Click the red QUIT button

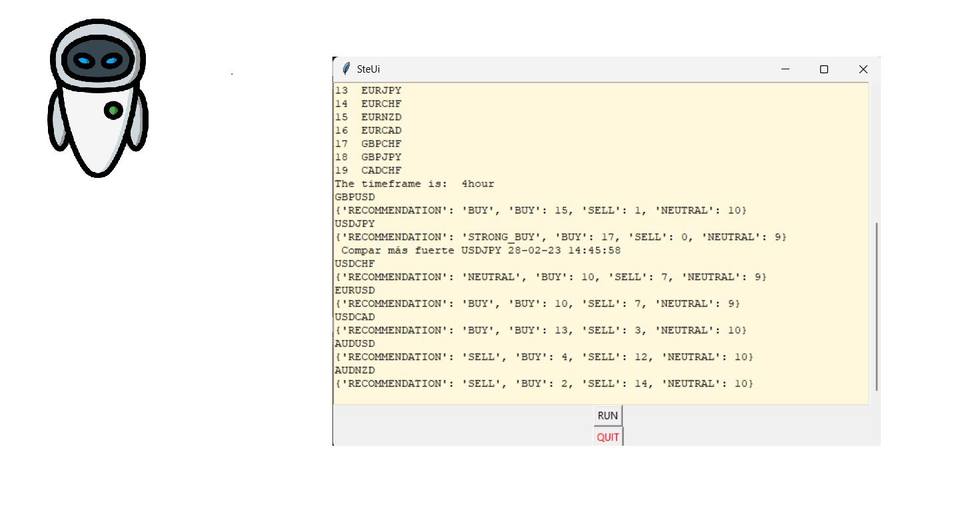click(608, 437)
